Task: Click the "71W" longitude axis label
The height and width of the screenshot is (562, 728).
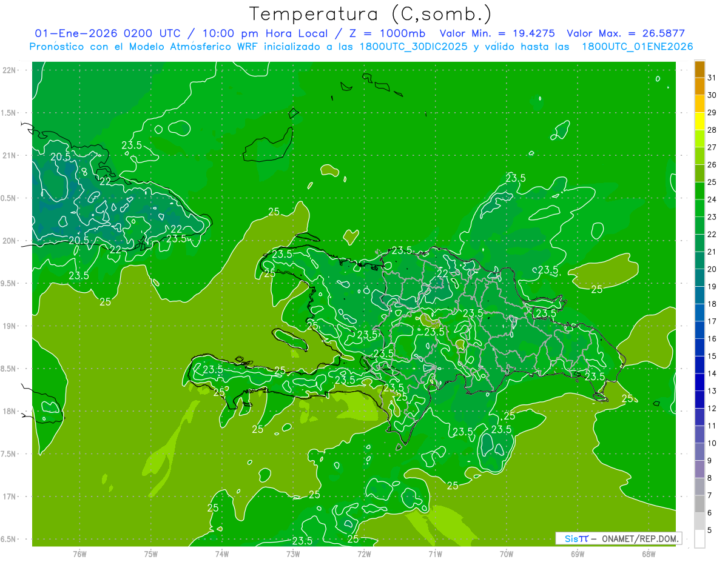Action: pos(435,554)
